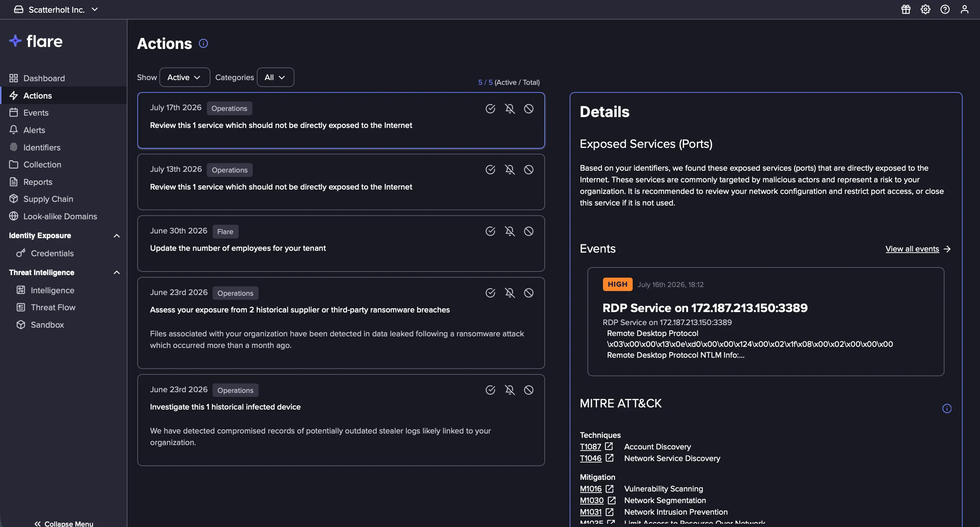Ignore the July 17th 2026 action
Image resolution: width=980 pixels, height=527 pixels.
529,108
